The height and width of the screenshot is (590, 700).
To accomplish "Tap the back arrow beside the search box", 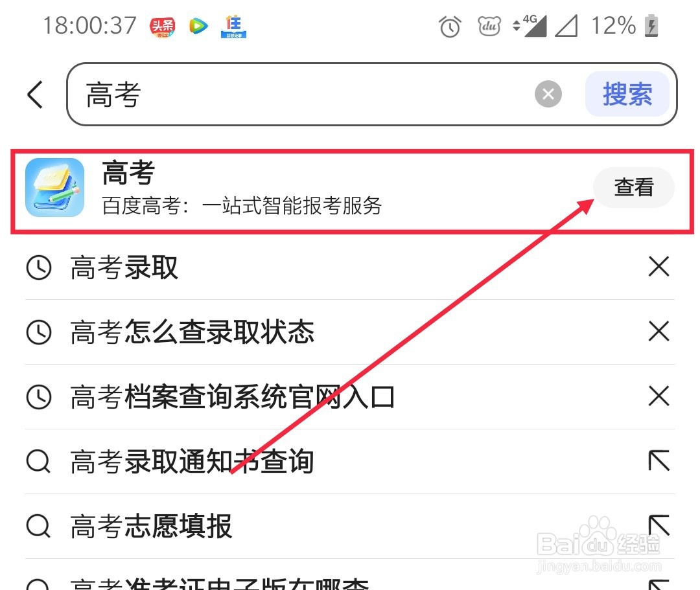I will click(x=35, y=94).
